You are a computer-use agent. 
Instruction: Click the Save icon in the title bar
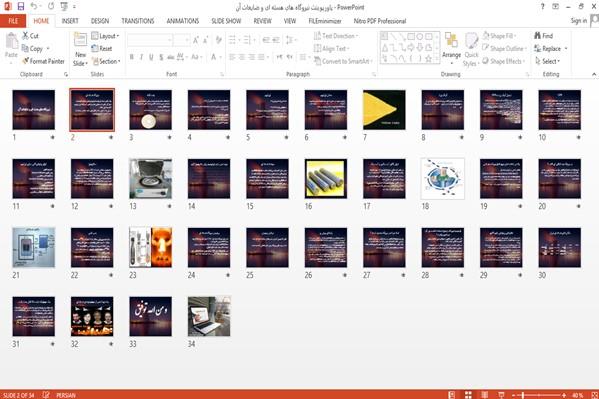(x=21, y=6)
